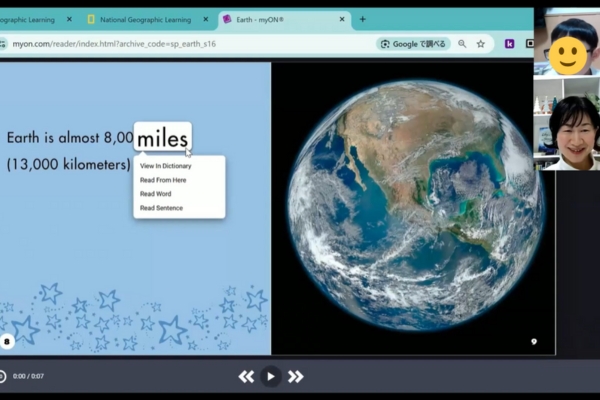Choose View In Dictionary from context menu
This screenshot has height=400, width=600.
pos(164,166)
